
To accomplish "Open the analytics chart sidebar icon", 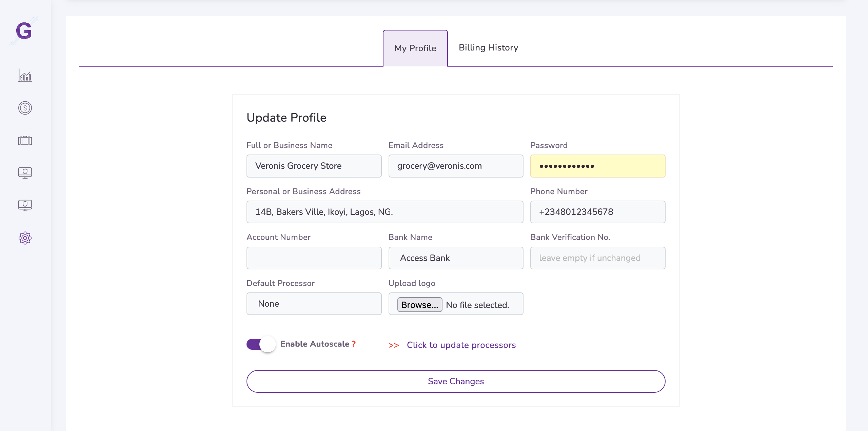I will coord(25,76).
